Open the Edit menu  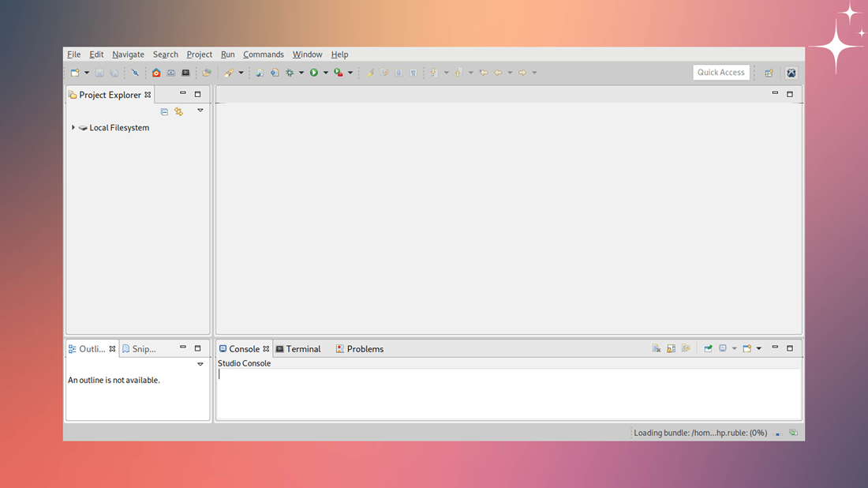tap(96, 54)
